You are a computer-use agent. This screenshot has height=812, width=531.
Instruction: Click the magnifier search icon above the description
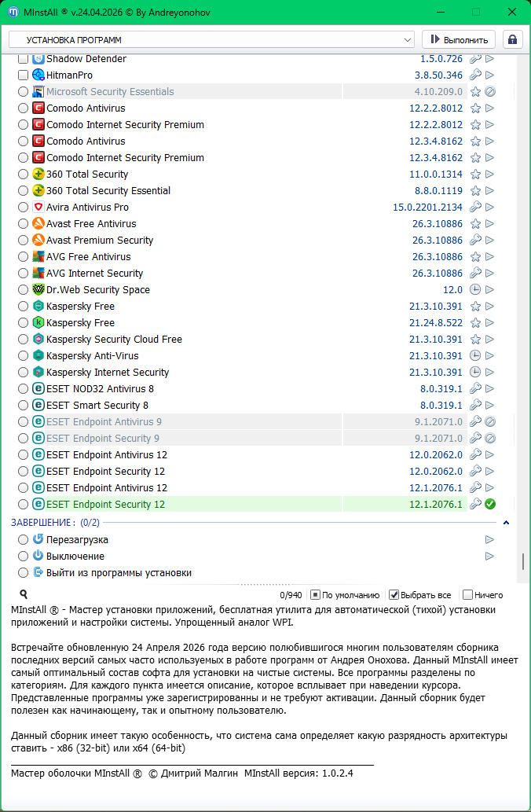[x=24, y=595]
